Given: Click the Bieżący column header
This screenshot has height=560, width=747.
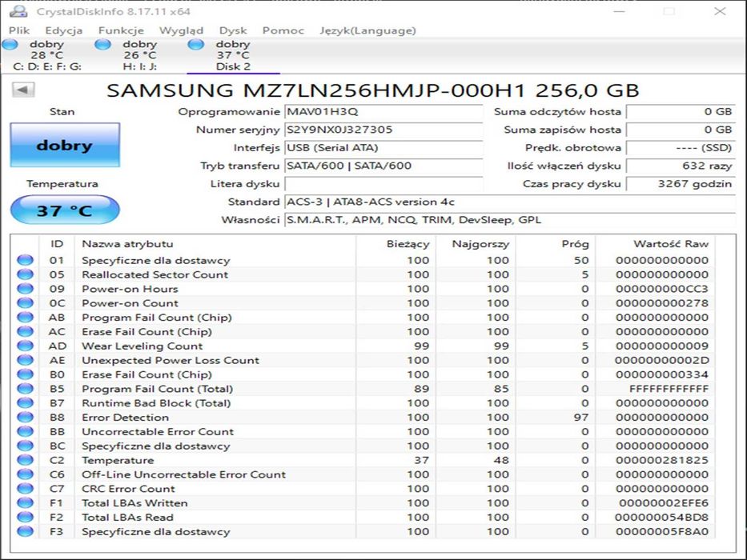Looking at the screenshot, I should (x=396, y=244).
